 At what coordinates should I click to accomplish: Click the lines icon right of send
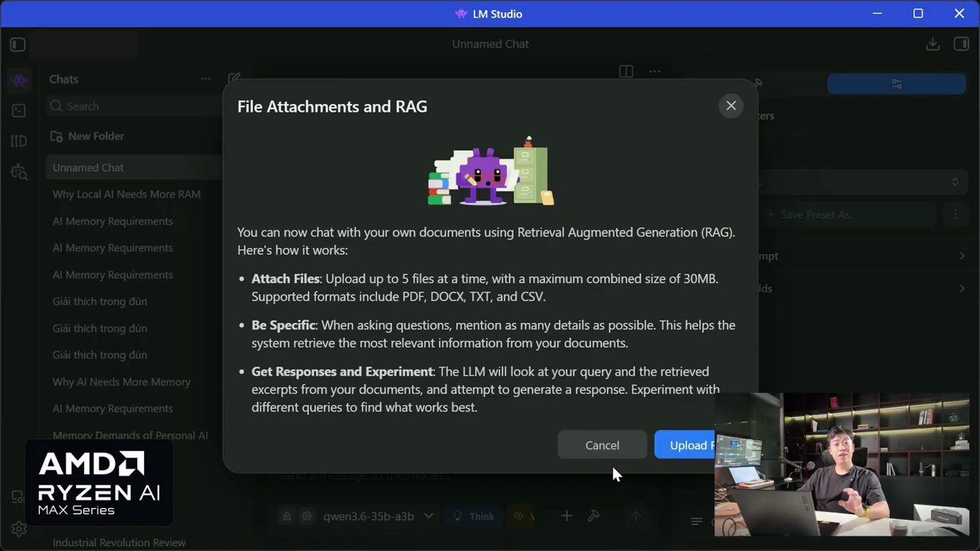pyautogui.click(x=697, y=522)
